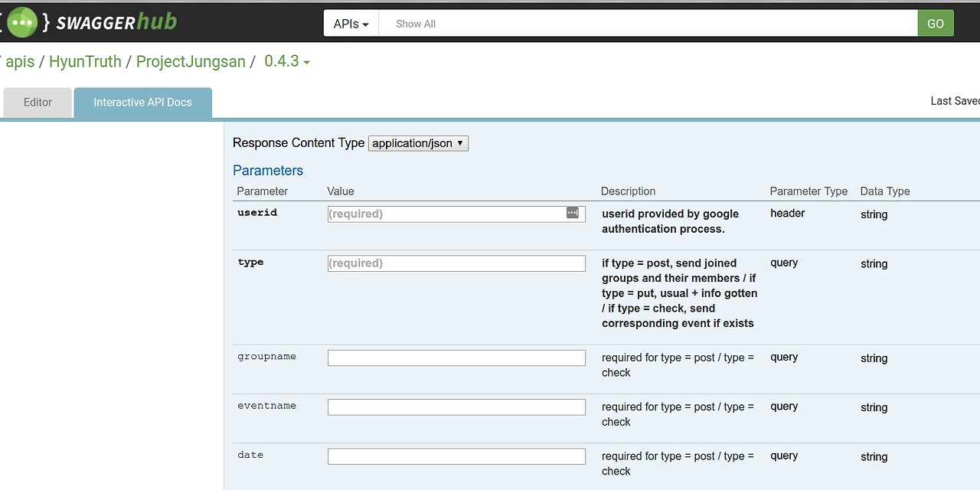Click the Last Saved status text
The height and width of the screenshot is (490, 980).
[954, 101]
